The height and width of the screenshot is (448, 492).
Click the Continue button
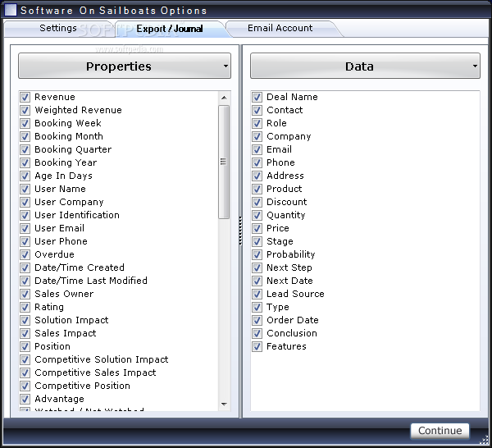pos(440,431)
